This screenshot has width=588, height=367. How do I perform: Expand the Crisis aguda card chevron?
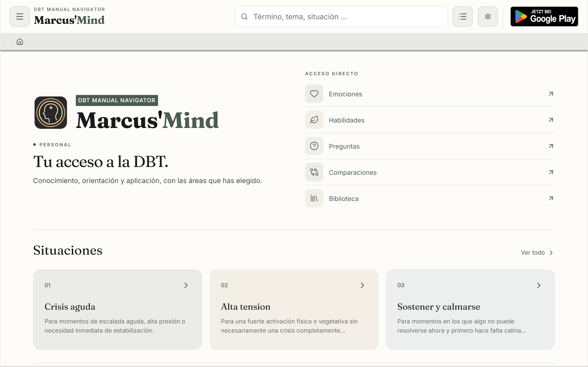coord(186,285)
